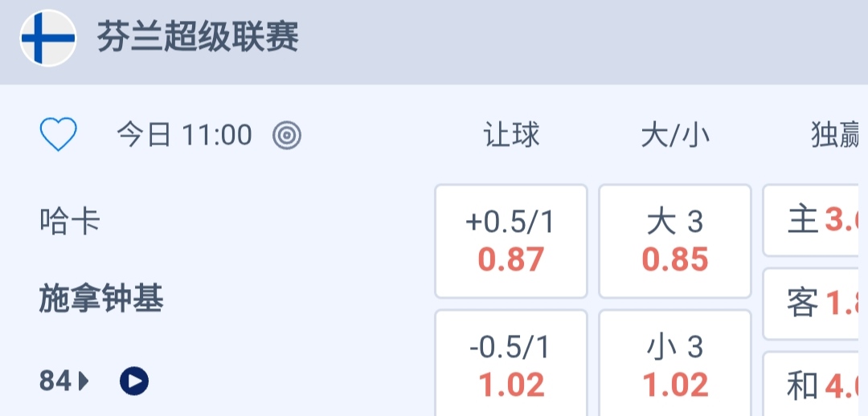Image resolution: width=868 pixels, height=416 pixels.
Task: Expand the triangle arrow next to 84
Action: point(84,381)
